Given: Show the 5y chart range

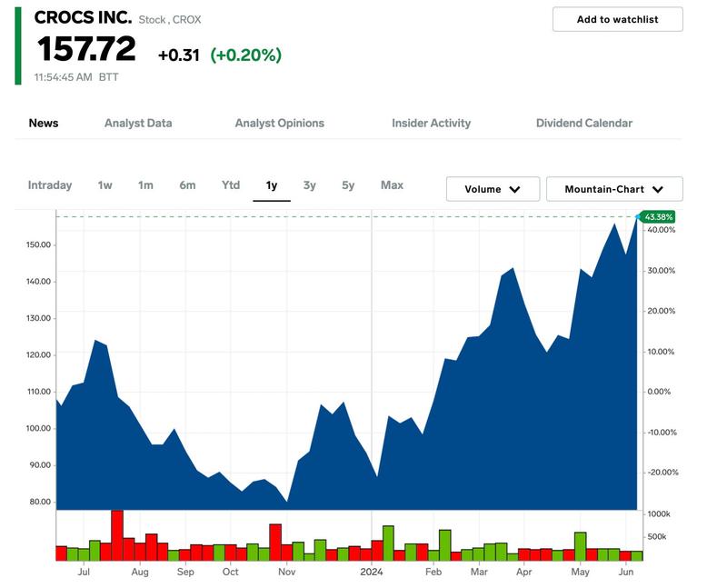Looking at the screenshot, I should (x=348, y=185).
